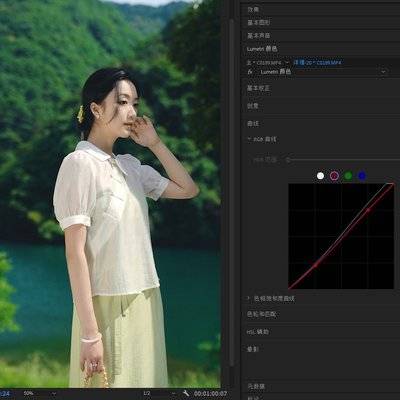Select the blue curve channel circle
The width and height of the screenshot is (400, 400).
click(x=362, y=176)
